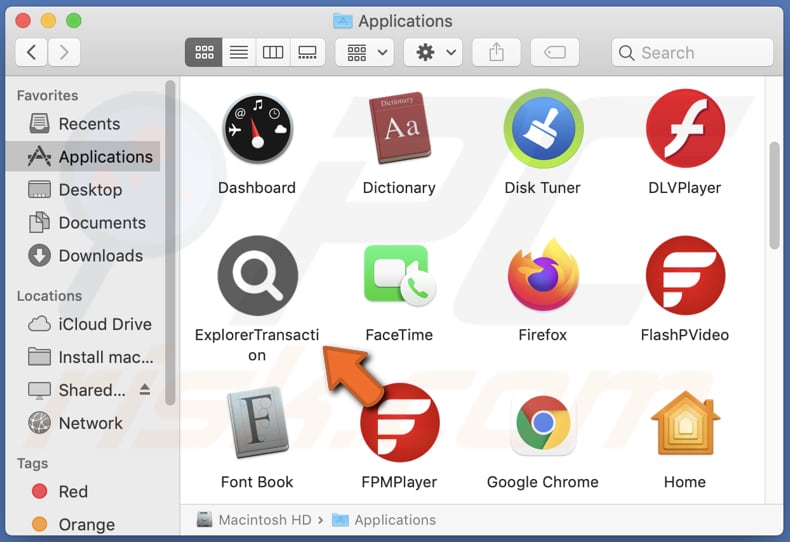Select the Google Chrome app icon
This screenshot has width=790, height=542.
(x=543, y=423)
